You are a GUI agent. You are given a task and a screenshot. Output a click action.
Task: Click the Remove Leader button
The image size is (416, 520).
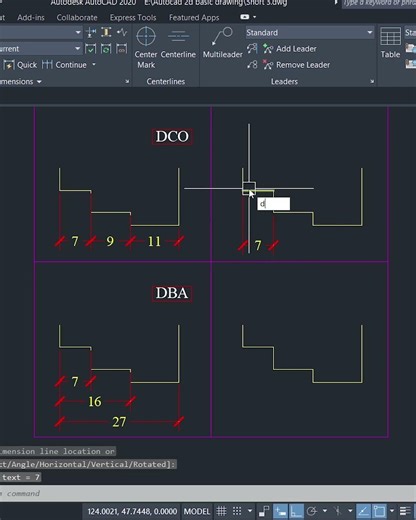point(297,65)
